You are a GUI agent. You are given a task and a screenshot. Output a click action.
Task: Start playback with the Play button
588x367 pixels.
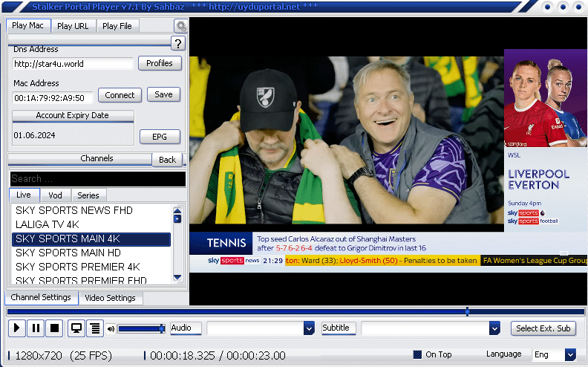coord(17,328)
